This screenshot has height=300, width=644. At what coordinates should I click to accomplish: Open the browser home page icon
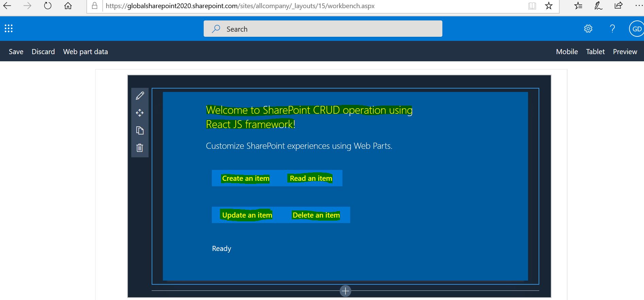[68, 6]
